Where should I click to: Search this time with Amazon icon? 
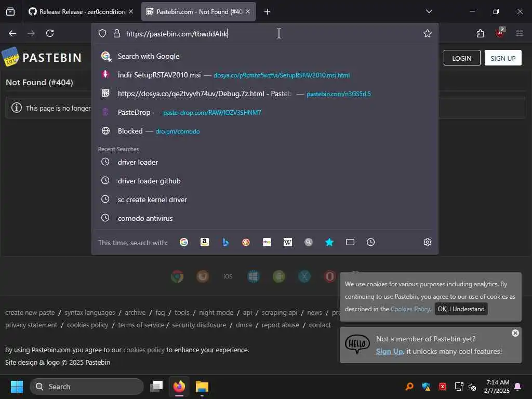205,242
